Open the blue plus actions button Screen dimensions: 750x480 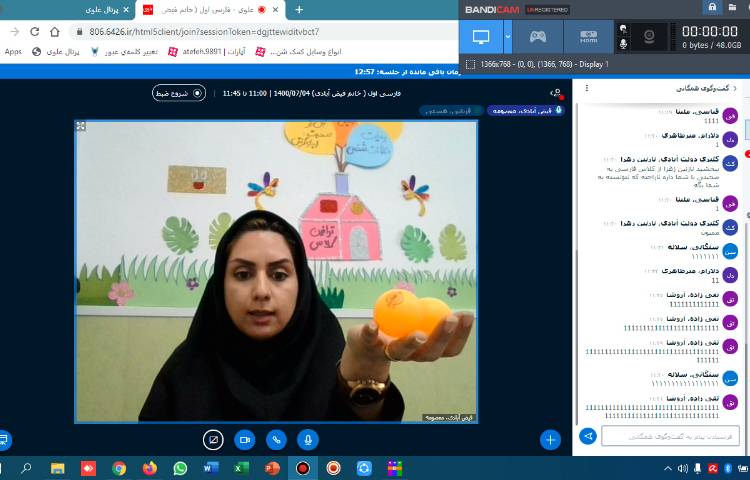(x=550, y=439)
